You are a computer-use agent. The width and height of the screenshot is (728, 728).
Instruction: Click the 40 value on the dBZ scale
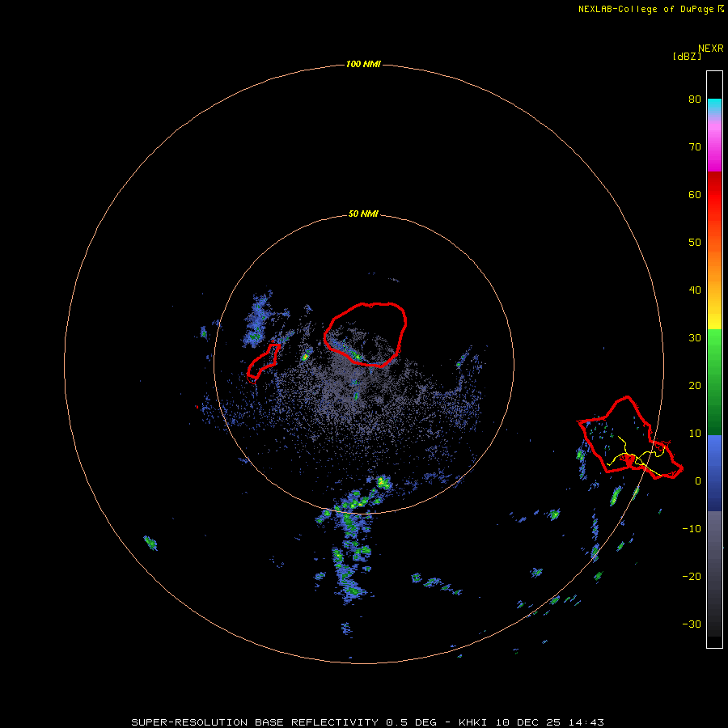pos(695,290)
